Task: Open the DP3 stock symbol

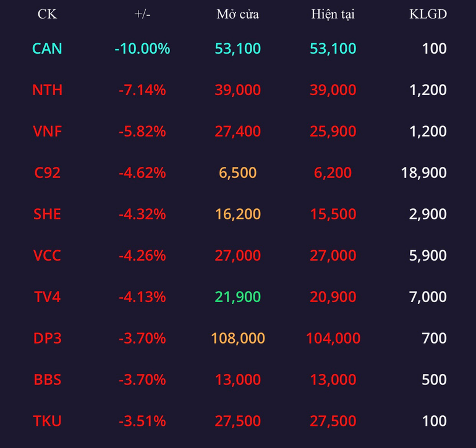Action: coord(47,338)
